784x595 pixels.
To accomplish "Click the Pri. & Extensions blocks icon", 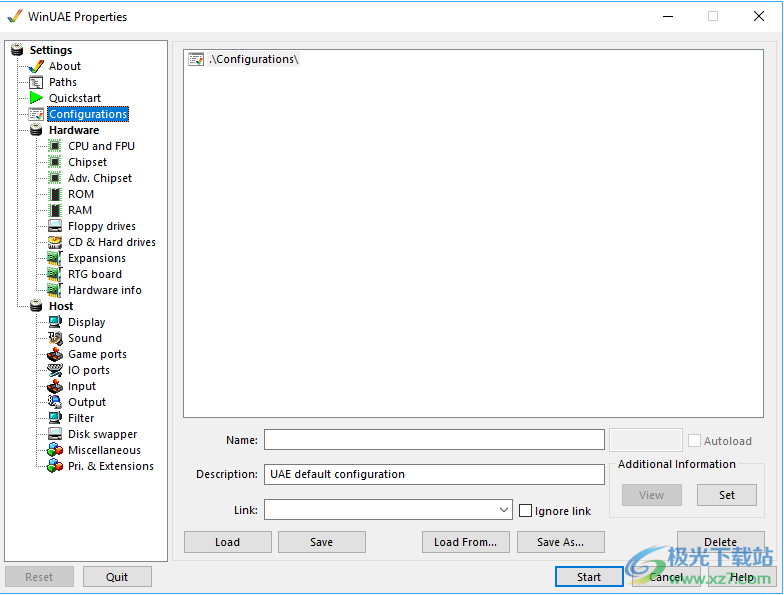I will [x=55, y=466].
